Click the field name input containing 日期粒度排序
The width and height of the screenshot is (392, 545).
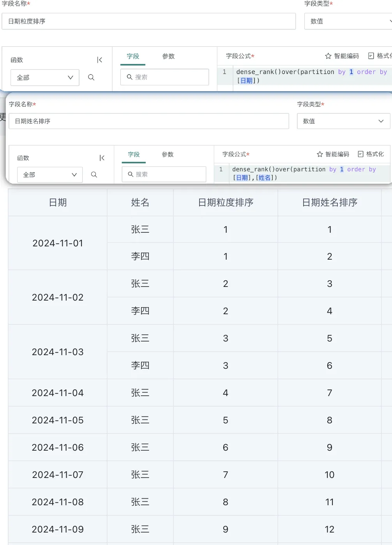click(148, 21)
